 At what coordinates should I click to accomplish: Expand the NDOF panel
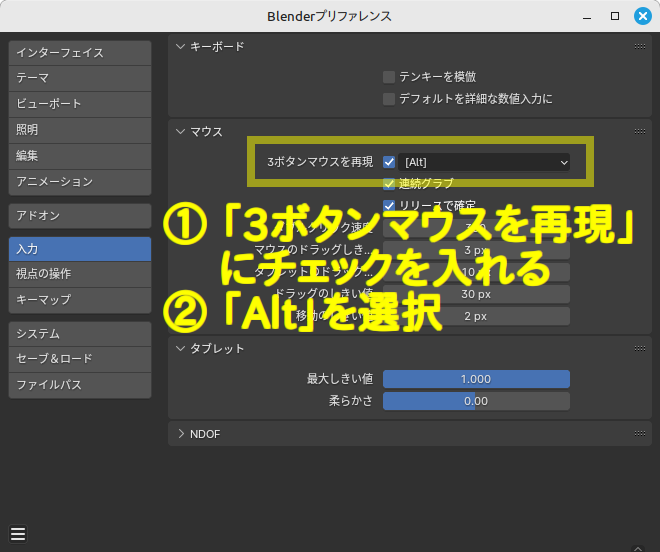coord(181,434)
